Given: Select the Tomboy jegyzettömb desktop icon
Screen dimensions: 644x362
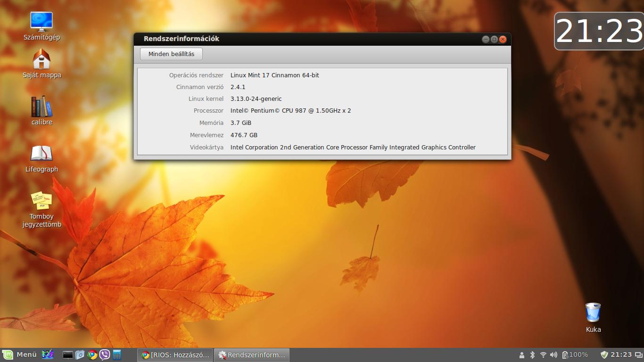Looking at the screenshot, I should pyautogui.click(x=41, y=210).
